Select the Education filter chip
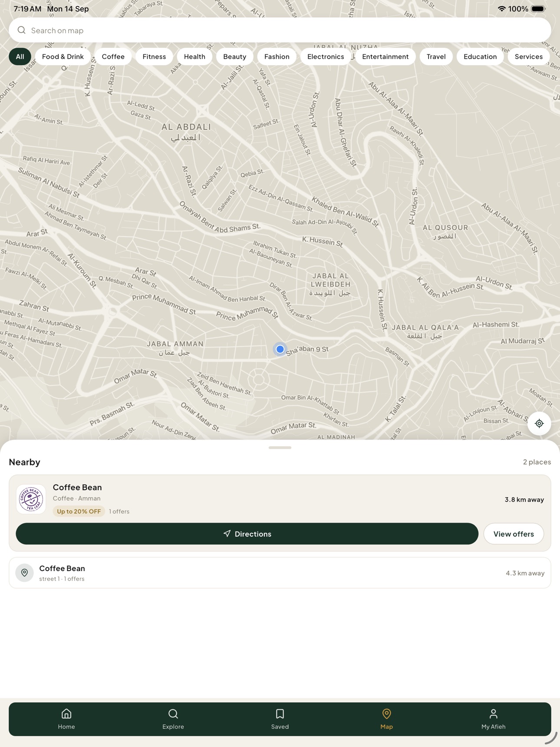Screen dimensions: 560x747 pos(480,56)
